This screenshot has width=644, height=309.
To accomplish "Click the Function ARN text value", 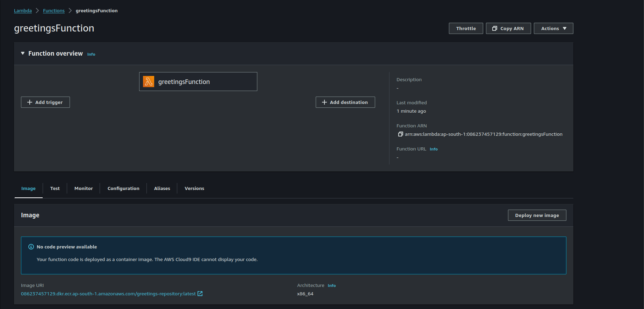I will 484,134.
